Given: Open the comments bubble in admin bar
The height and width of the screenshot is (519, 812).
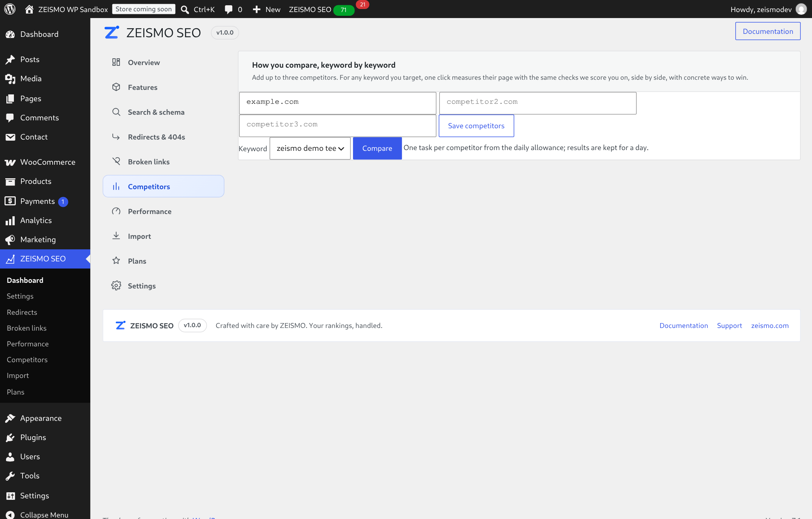Looking at the screenshot, I should 228,9.
